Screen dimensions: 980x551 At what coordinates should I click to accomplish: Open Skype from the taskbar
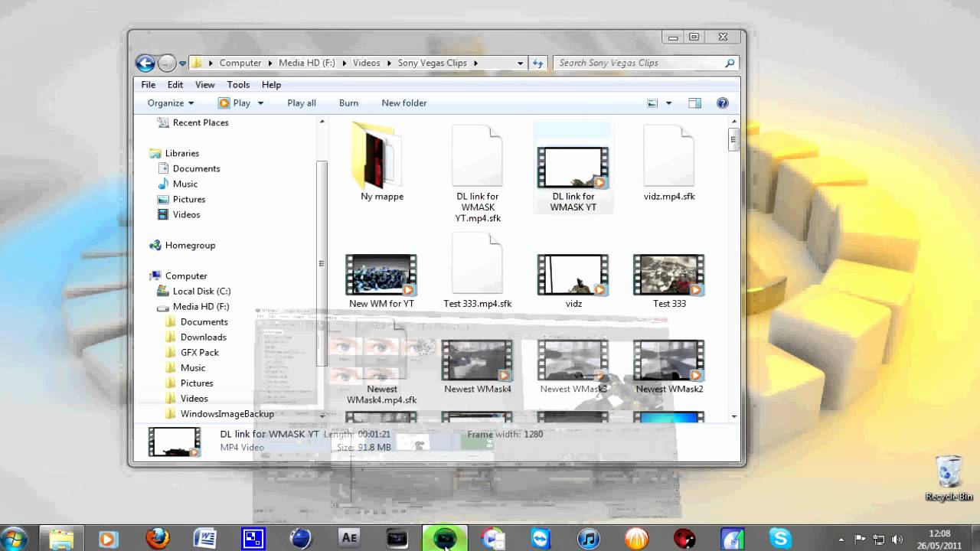coord(780,539)
